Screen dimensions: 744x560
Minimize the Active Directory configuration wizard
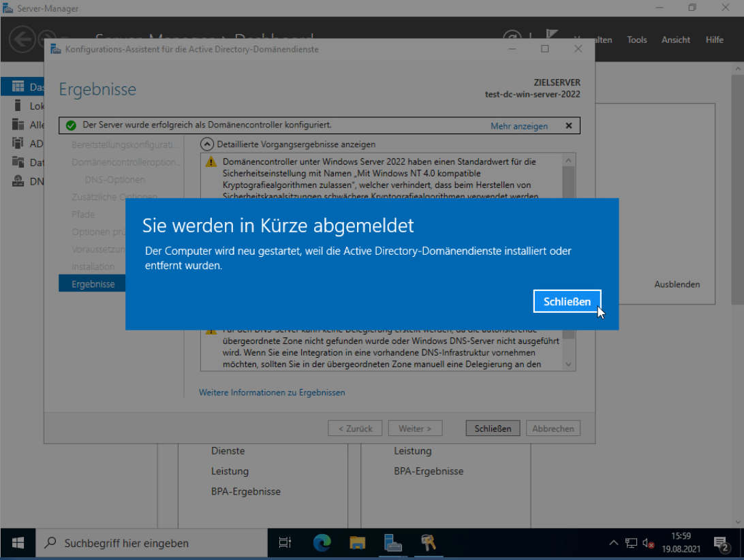click(512, 49)
